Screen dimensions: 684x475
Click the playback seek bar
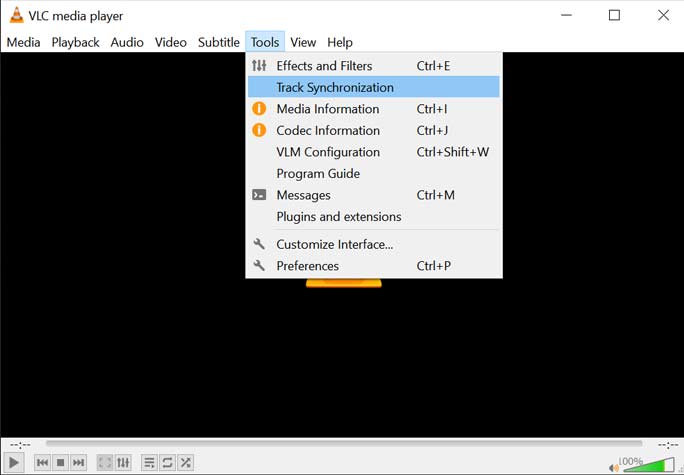tap(344, 444)
